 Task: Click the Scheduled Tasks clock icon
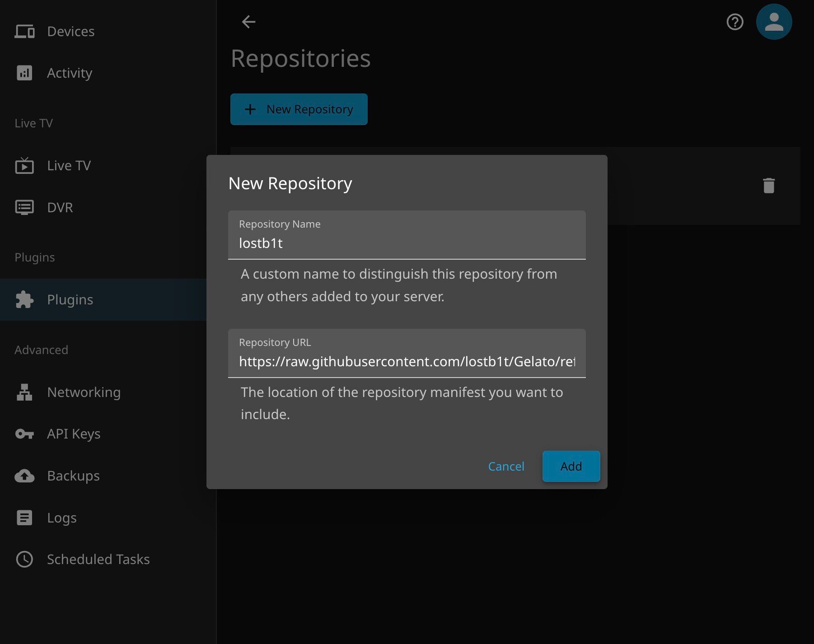(x=24, y=559)
